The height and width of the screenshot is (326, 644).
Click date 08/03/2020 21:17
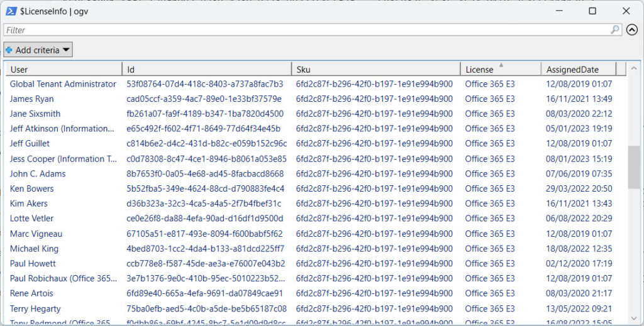coord(579,293)
